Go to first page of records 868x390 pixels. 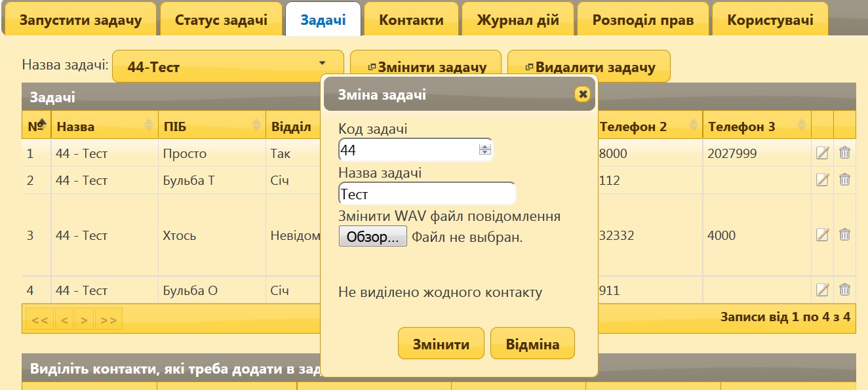(39, 319)
